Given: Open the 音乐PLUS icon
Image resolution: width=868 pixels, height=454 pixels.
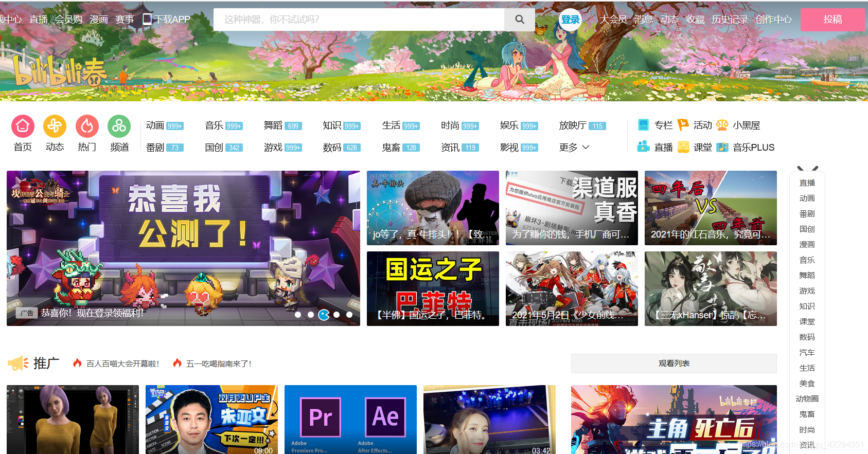Looking at the screenshot, I should [722, 147].
